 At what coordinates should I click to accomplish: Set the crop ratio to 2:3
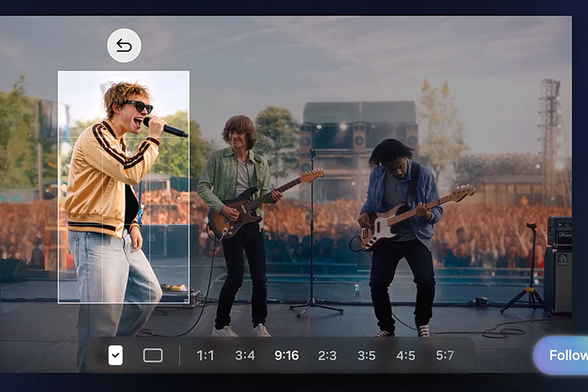pos(327,356)
